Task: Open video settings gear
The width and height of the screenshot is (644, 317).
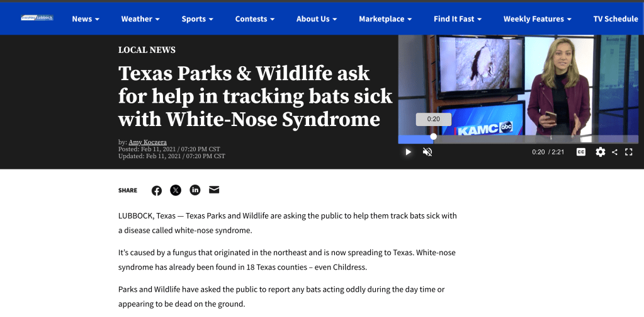Action: coord(600,152)
